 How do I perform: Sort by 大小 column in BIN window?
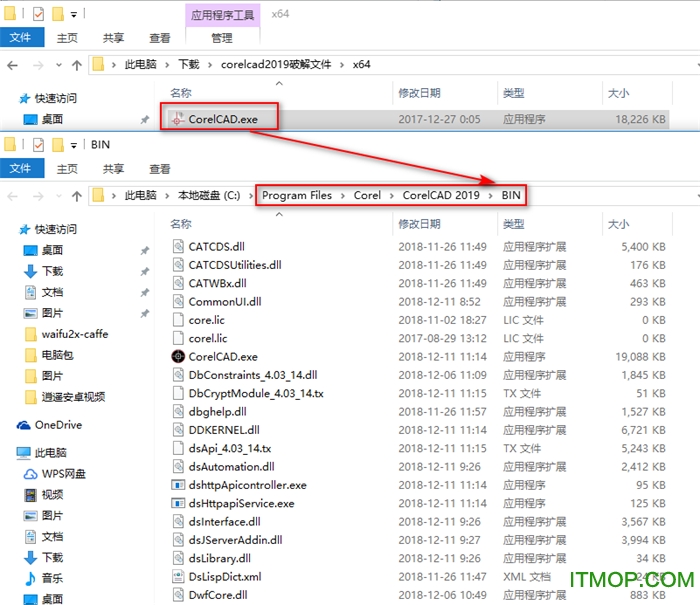coord(618,224)
